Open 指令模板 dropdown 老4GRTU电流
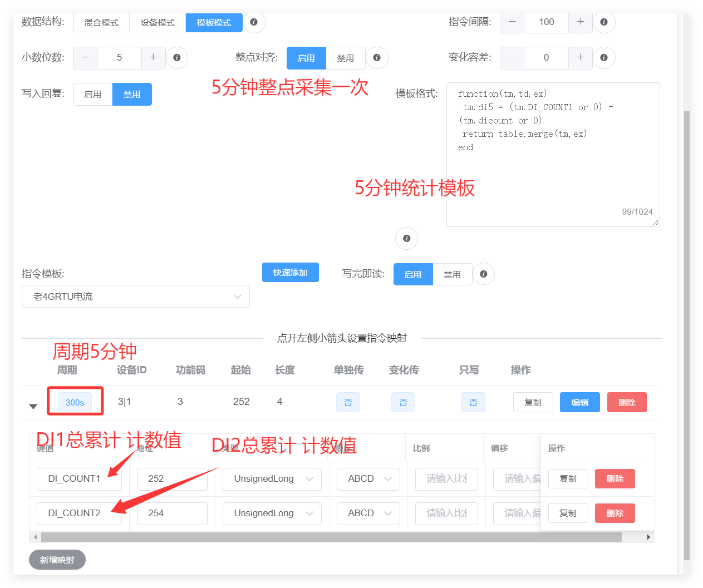Viewport: 703px width, 588px height. tap(136, 297)
